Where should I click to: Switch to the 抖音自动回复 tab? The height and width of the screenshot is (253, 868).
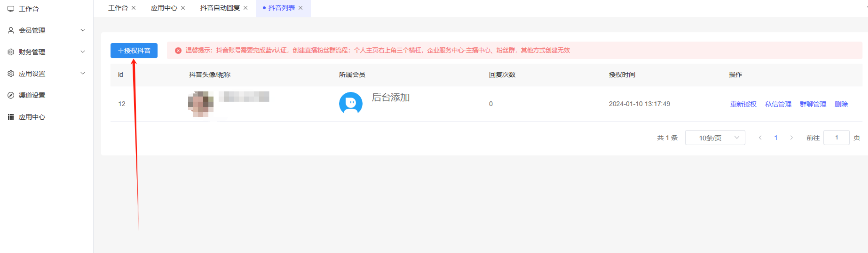[220, 8]
